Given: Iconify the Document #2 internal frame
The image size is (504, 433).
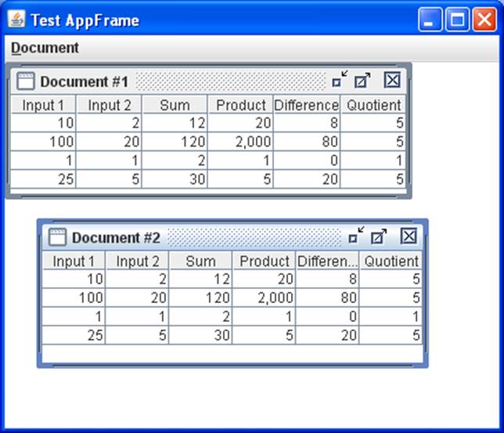Looking at the screenshot, I should click(x=356, y=236).
